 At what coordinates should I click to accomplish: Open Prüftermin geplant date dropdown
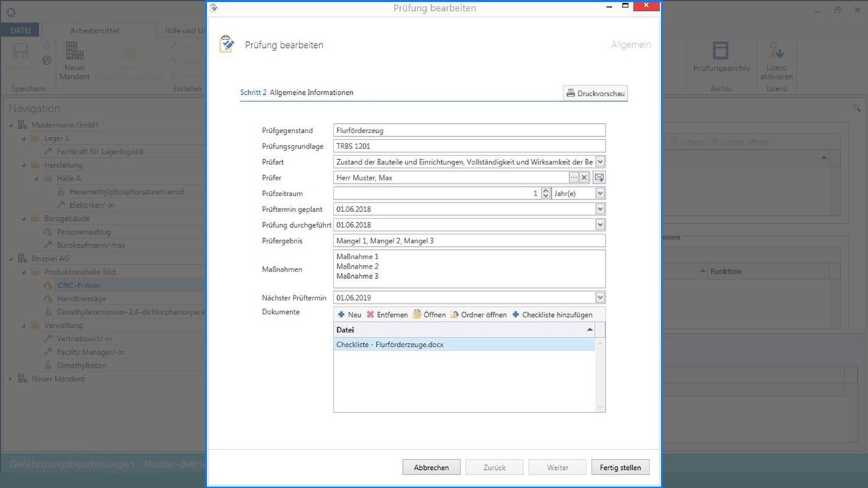[600, 209]
